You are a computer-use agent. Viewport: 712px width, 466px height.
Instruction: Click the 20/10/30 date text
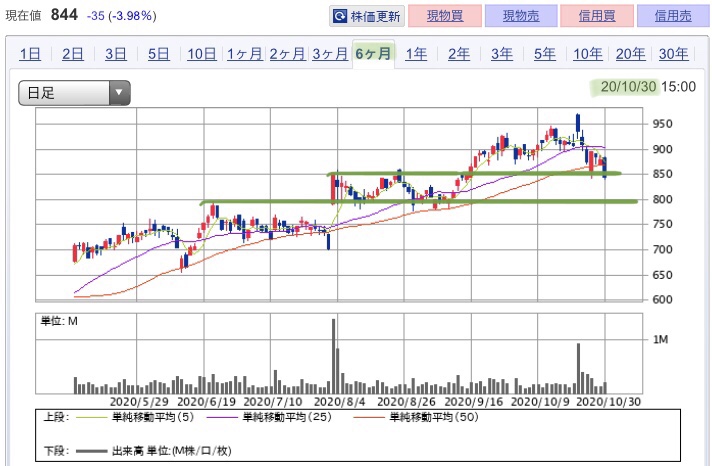[x=628, y=87]
